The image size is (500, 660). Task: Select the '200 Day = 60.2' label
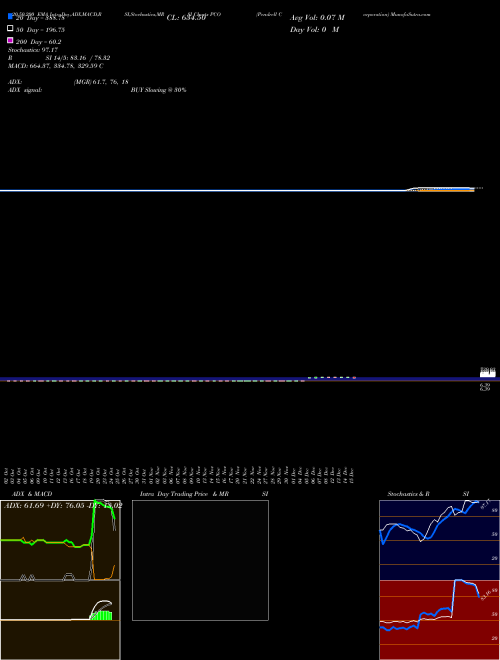39,42
